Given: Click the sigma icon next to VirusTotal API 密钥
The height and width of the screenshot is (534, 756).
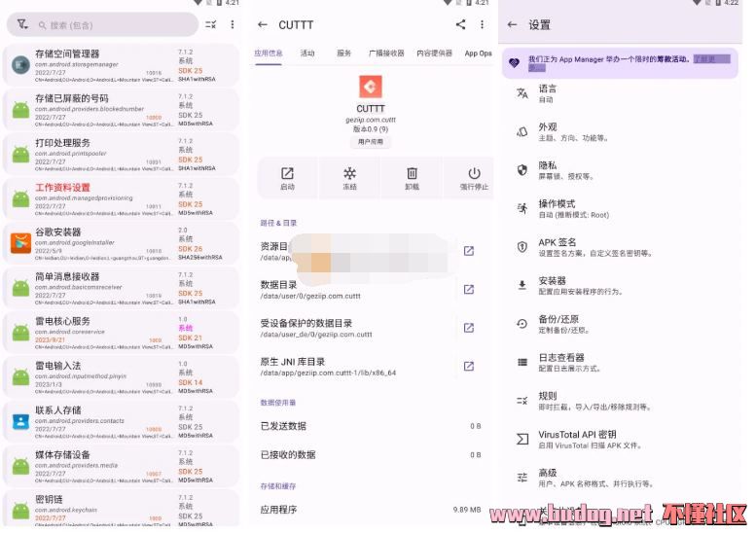Looking at the screenshot, I should (522, 439).
